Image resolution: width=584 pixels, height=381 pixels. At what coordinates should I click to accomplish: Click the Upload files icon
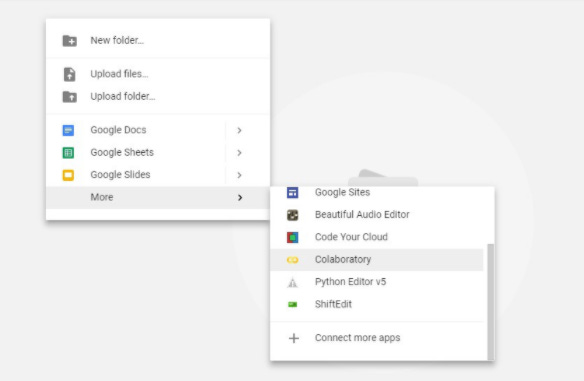pos(70,74)
